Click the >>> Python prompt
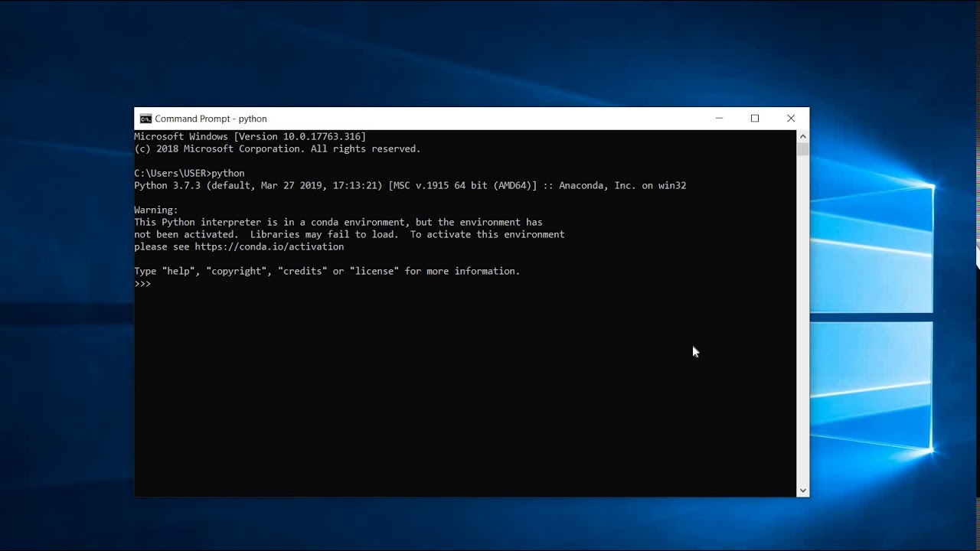The height and width of the screenshot is (551, 980). 142,283
